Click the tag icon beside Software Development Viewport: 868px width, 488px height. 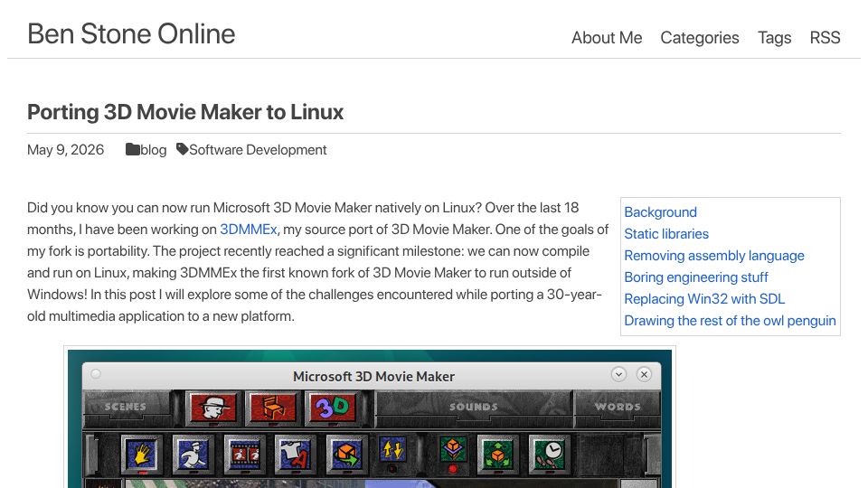tap(182, 149)
